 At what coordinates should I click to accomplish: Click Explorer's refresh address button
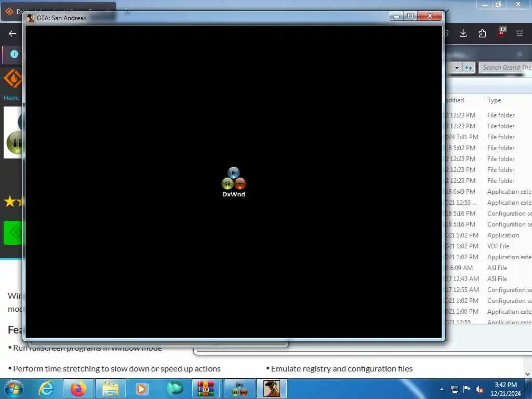click(x=469, y=68)
